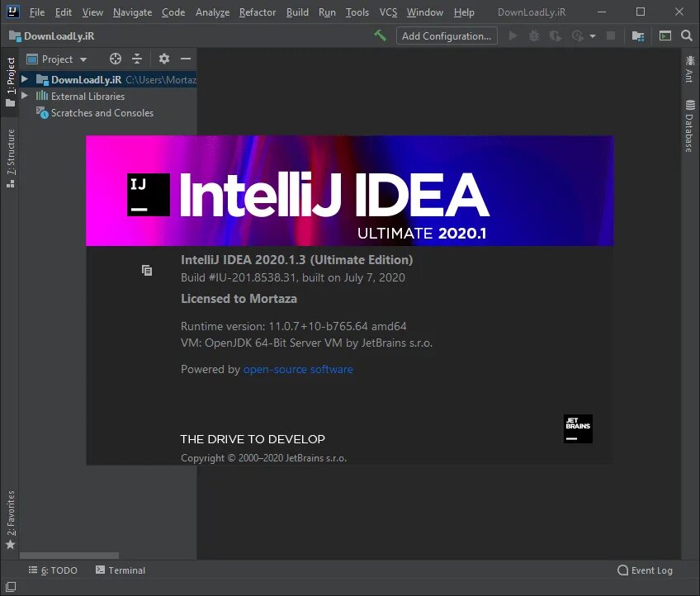700x596 pixels.
Task: Expand the DownLoadLy.iR project node
Action: pyautogui.click(x=25, y=79)
